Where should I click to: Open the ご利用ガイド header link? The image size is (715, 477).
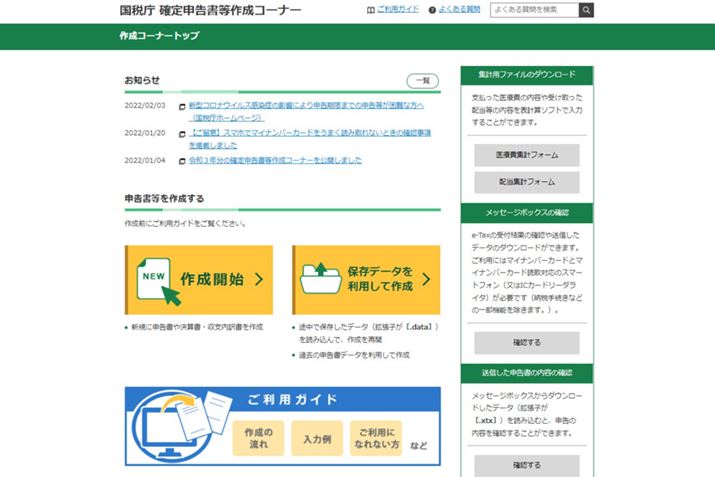coord(398,10)
